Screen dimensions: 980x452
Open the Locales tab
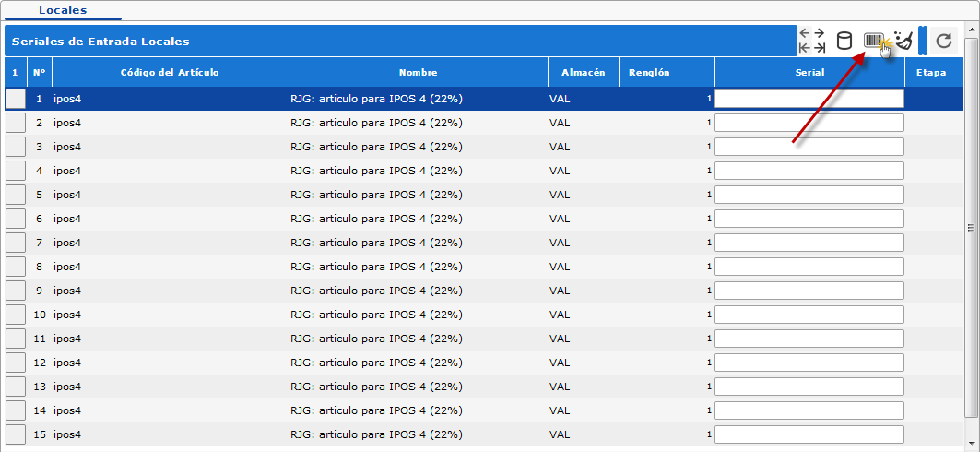63,11
